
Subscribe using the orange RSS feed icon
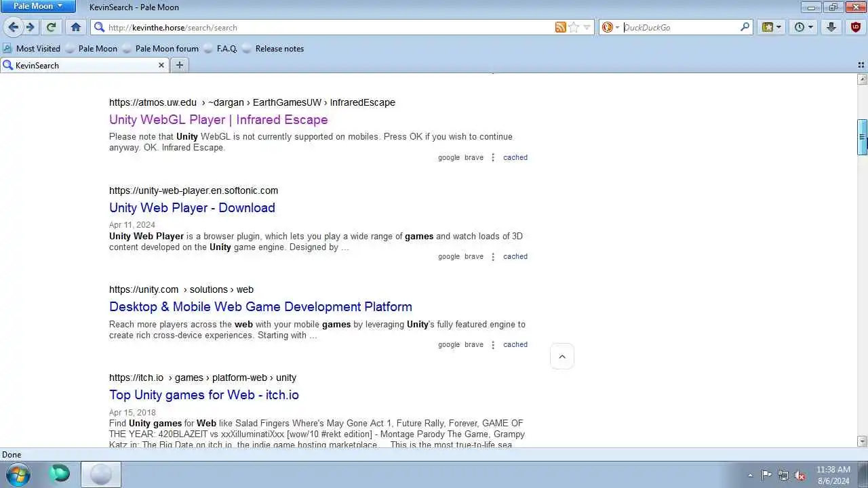pyautogui.click(x=560, y=27)
